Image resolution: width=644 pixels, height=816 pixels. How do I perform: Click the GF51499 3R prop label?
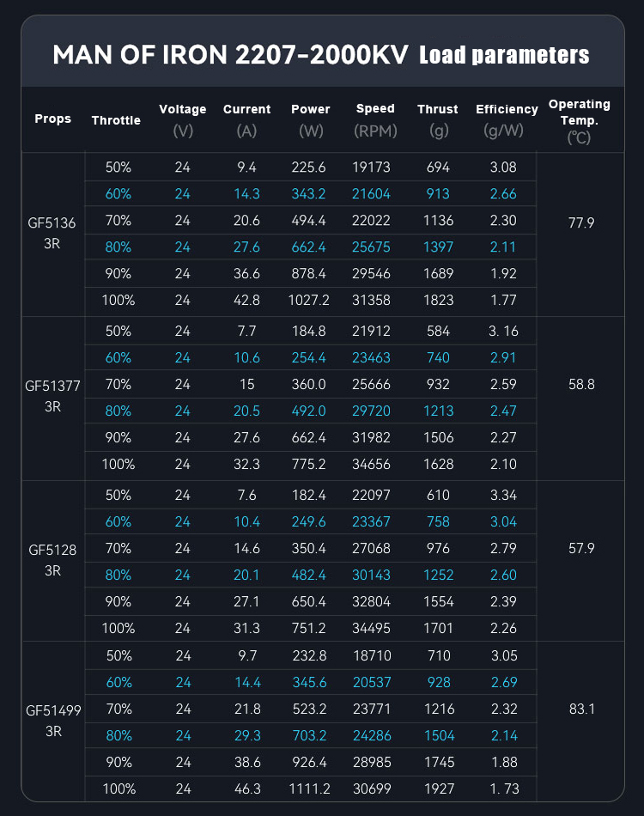point(52,721)
